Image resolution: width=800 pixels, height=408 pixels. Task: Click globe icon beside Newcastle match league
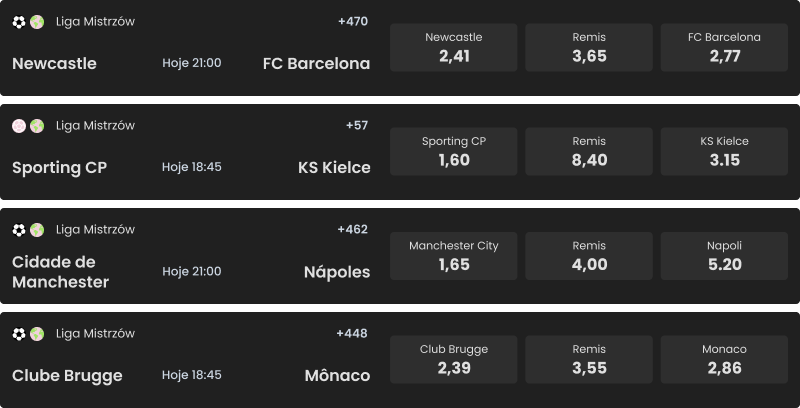[x=37, y=22]
